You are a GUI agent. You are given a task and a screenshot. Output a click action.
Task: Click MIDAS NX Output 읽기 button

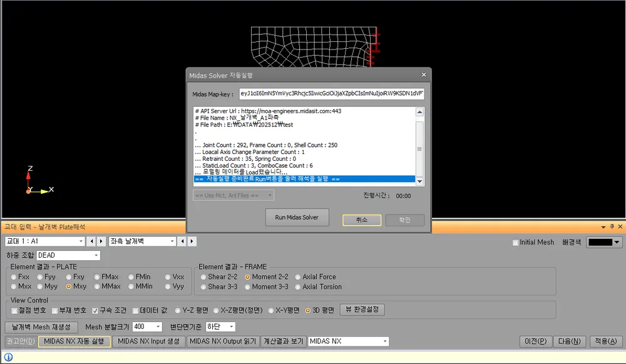(223, 341)
